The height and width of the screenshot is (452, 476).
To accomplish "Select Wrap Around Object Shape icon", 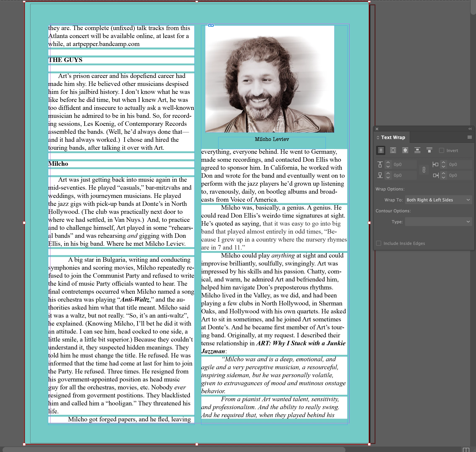I will (x=405, y=150).
